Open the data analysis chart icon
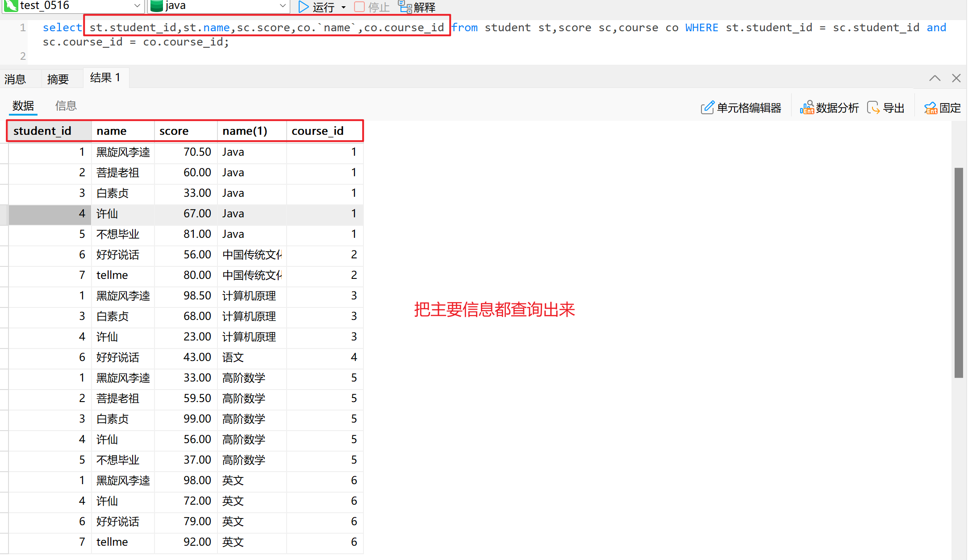Screen dimensions: 968x560 click(807, 108)
